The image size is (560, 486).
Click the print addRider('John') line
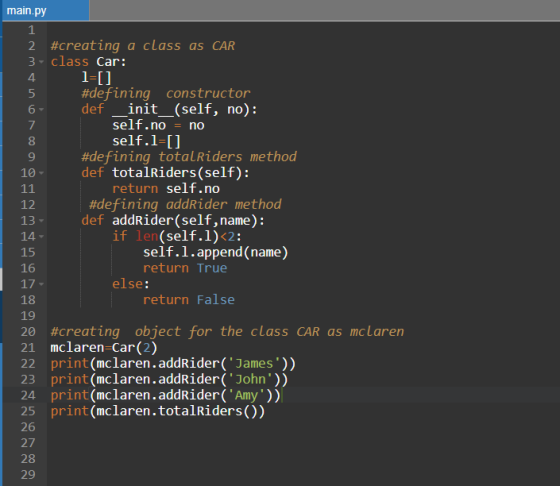click(x=169, y=379)
